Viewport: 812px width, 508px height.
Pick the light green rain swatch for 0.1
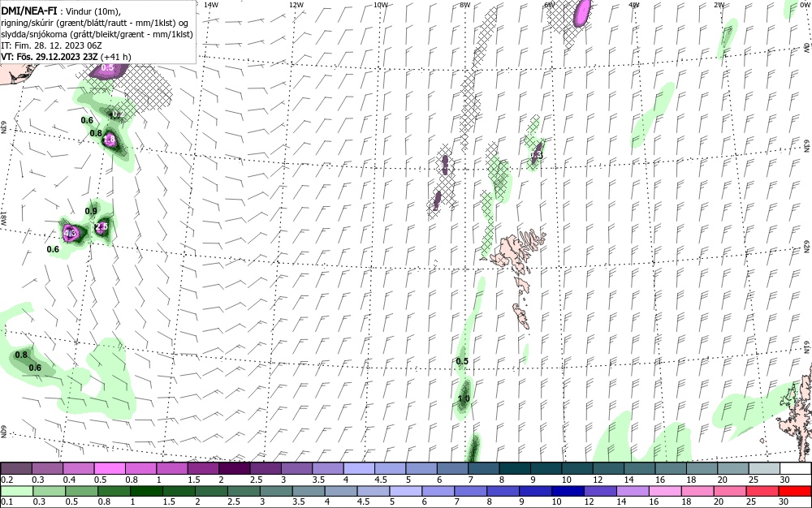(x=16, y=490)
